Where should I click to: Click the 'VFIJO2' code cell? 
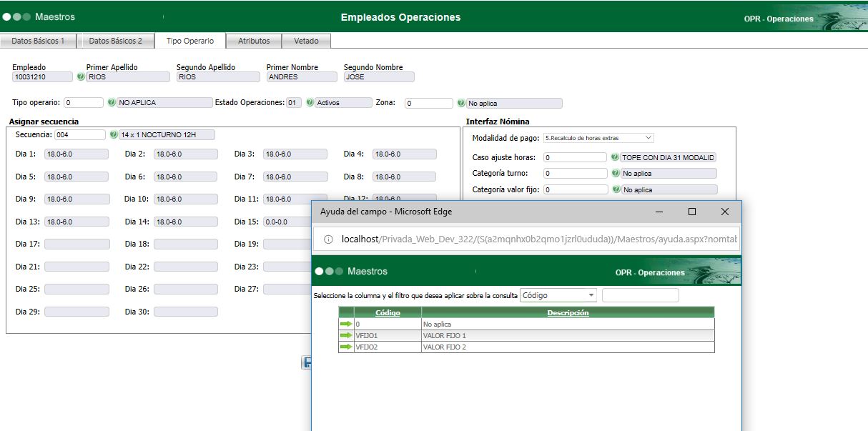tap(388, 347)
